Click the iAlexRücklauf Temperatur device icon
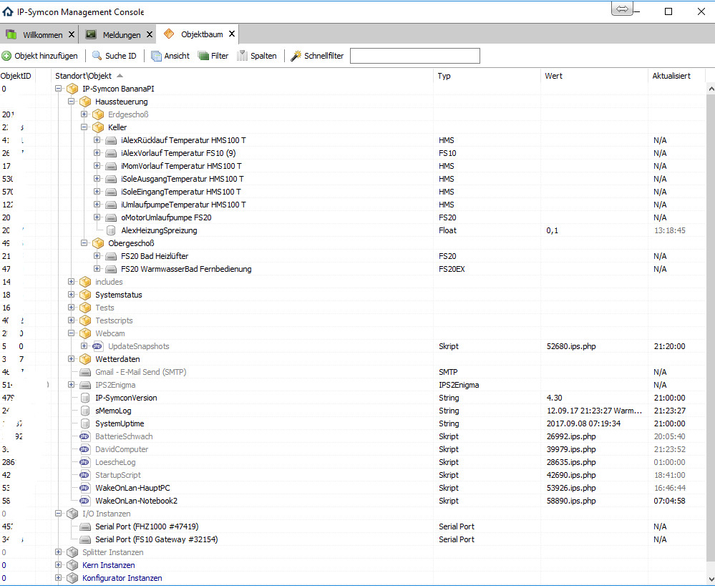 pos(111,140)
